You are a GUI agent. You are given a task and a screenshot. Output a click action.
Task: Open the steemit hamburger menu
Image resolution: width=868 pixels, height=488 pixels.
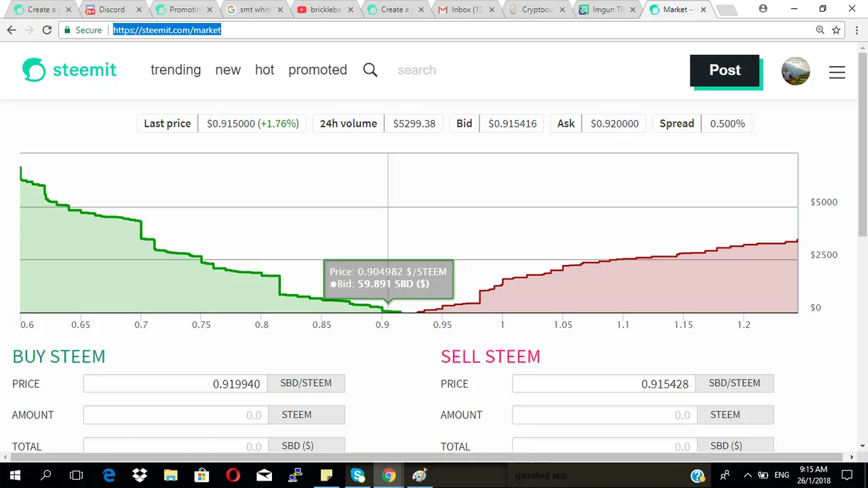837,72
